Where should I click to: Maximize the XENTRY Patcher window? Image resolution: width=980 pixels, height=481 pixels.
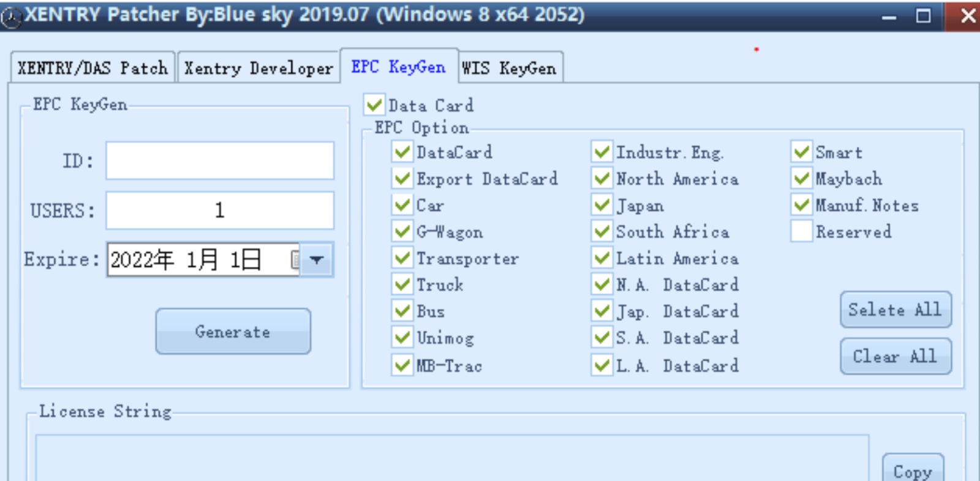click(923, 16)
